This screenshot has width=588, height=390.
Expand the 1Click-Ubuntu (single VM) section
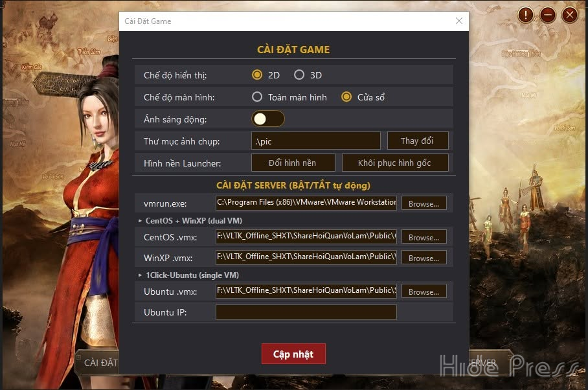coord(188,275)
